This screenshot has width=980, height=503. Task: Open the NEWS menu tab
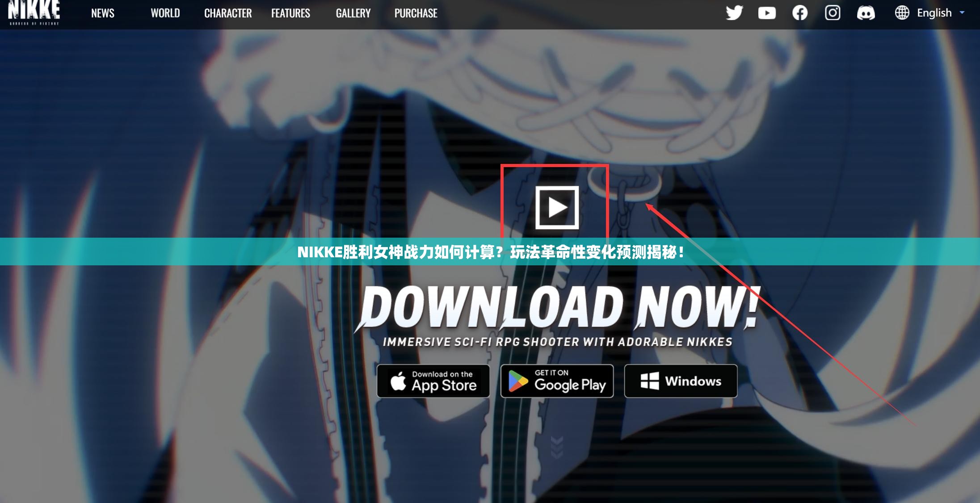click(103, 13)
